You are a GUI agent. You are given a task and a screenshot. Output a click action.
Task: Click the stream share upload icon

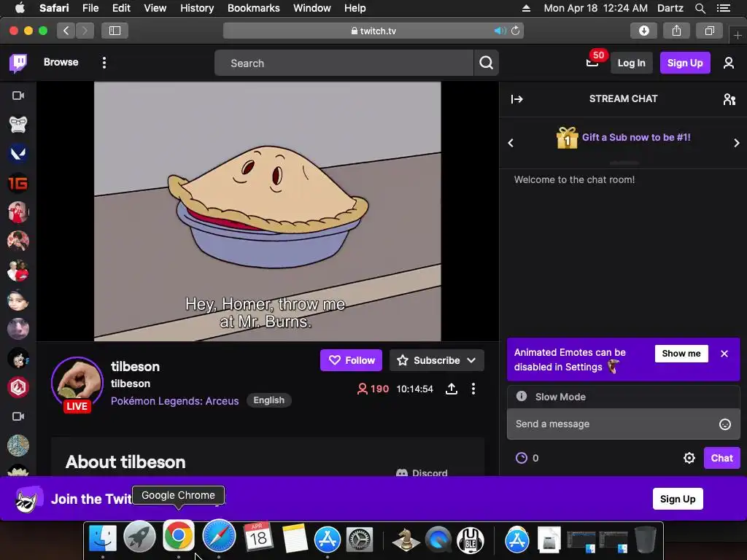[x=451, y=389]
